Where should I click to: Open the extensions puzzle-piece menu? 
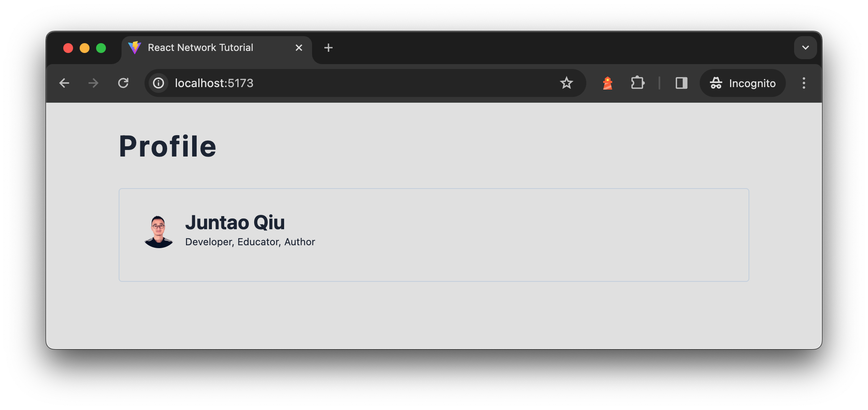(x=637, y=83)
